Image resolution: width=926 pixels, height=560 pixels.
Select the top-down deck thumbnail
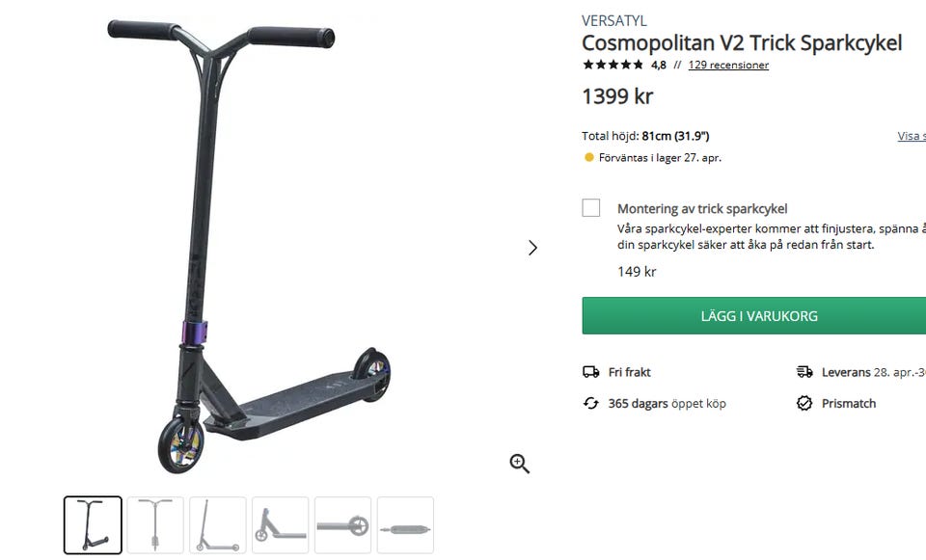click(406, 525)
